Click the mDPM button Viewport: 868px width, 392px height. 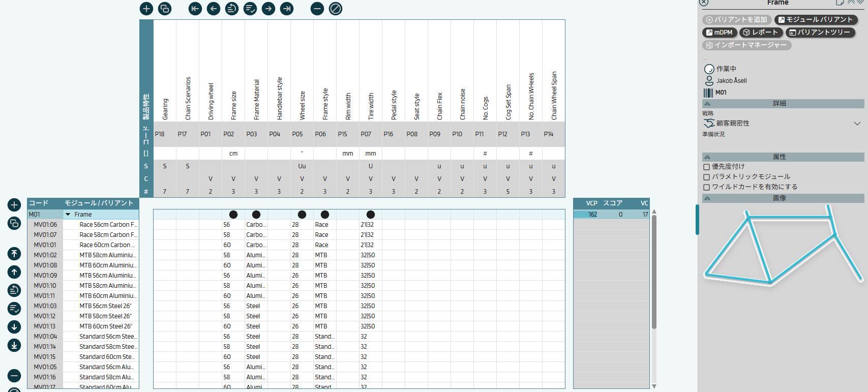(719, 33)
